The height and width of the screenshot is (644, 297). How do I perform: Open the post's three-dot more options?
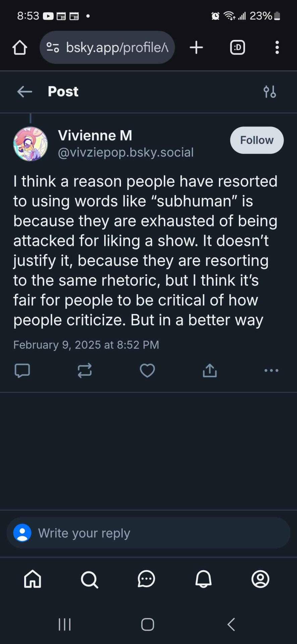[271, 371]
